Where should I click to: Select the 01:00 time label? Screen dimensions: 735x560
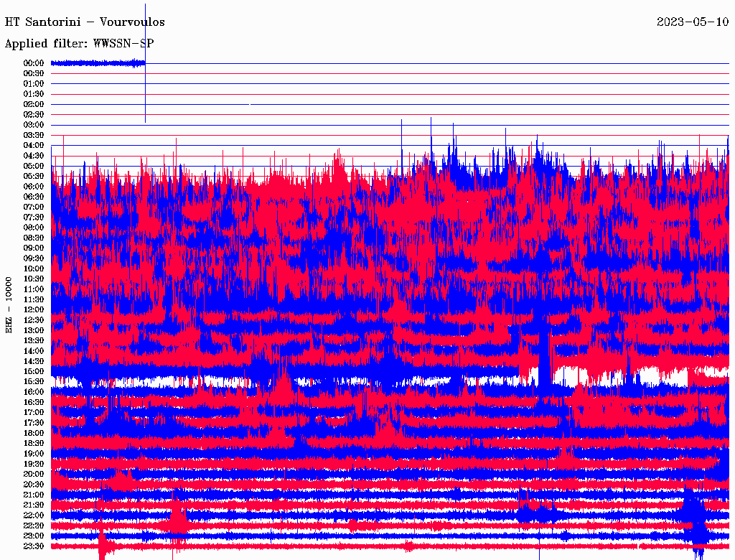tap(34, 84)
